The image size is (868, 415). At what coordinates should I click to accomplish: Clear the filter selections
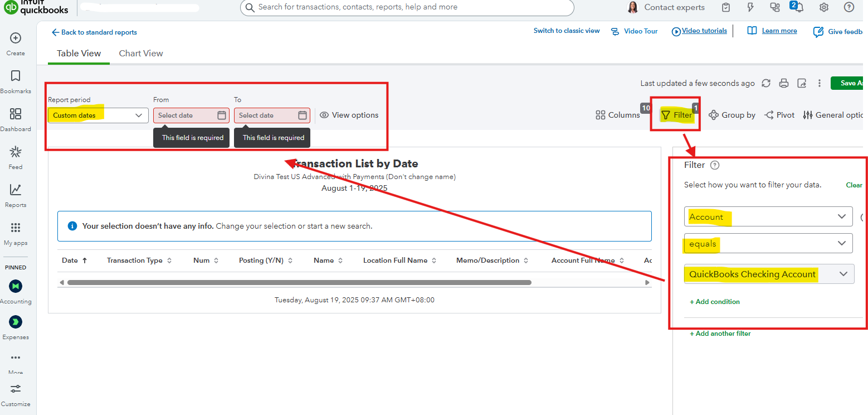click(x=854, y=185)
